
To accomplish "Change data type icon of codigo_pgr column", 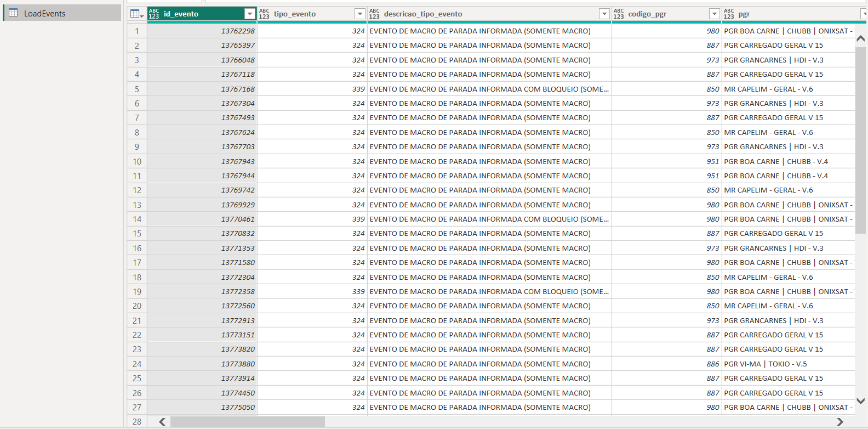I will click(619, 14).
